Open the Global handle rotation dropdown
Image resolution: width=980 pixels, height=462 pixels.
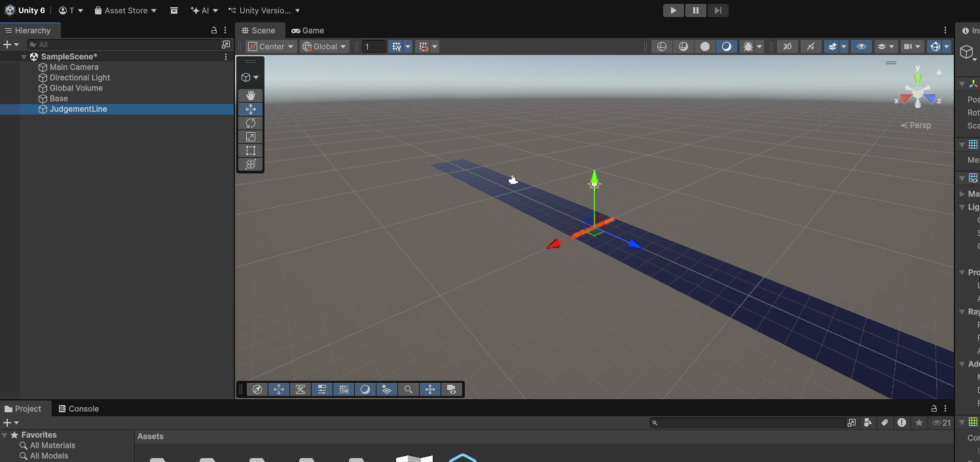(324, 46)
